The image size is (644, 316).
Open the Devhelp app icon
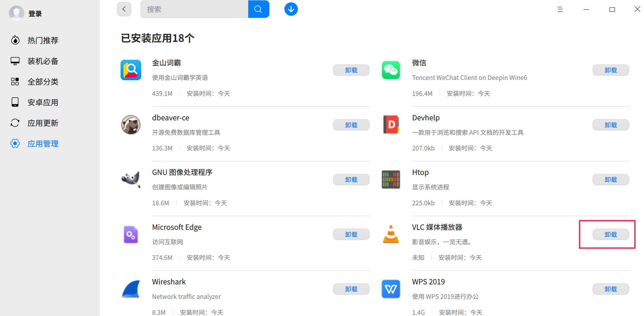pos(391,125)
